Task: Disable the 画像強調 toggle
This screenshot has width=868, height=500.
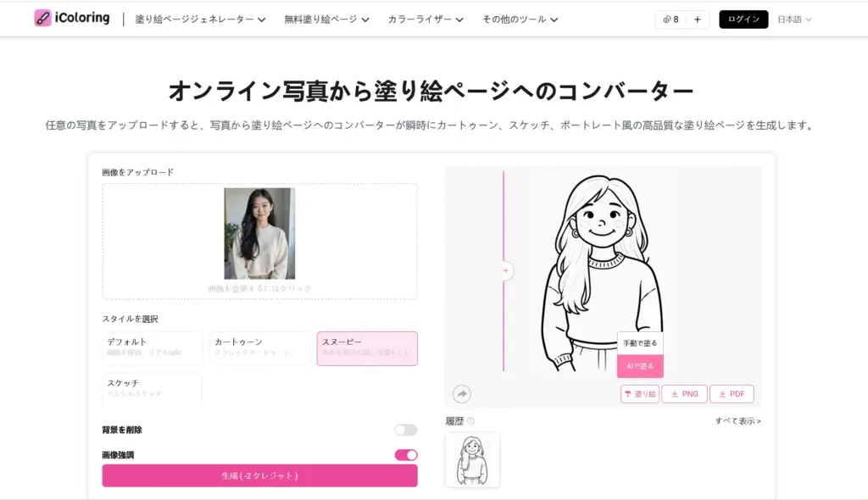Action: pos(406,454)
